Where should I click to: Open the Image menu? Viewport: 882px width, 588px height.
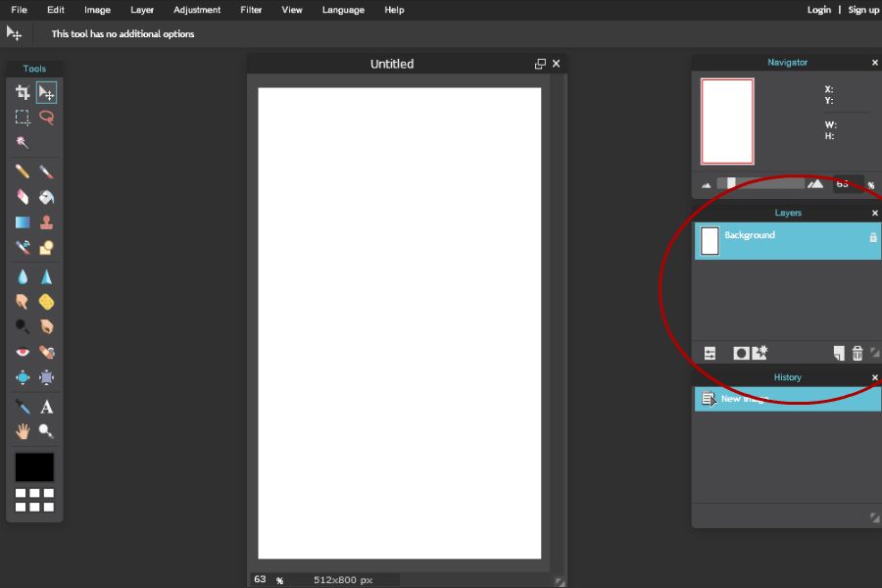(x=97, y=10)
